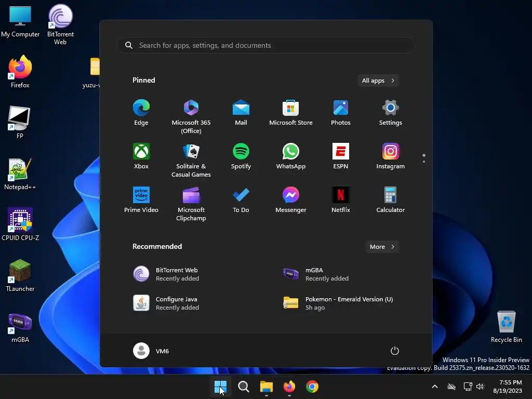Select mGBA desktop shortcut
The image size is (532, 399).
[x=20, y=326]
